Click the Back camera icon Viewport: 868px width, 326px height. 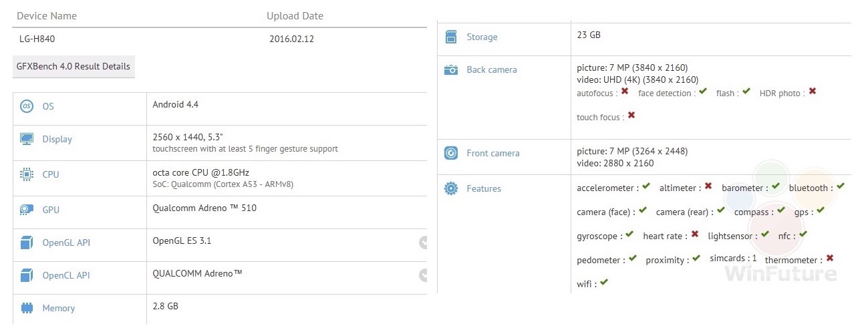pyautogui.click(x=451, y=69)
